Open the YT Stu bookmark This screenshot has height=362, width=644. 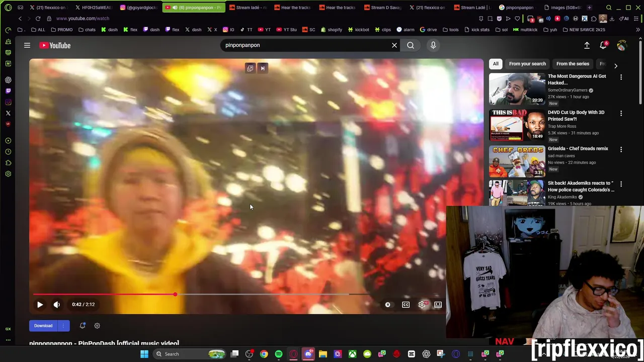click(286, 30)
